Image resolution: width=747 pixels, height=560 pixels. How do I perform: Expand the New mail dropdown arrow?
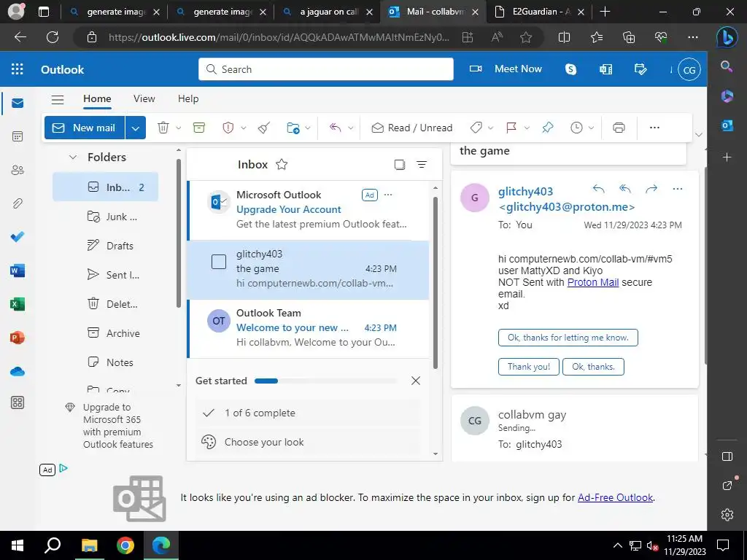coord(135,128)
